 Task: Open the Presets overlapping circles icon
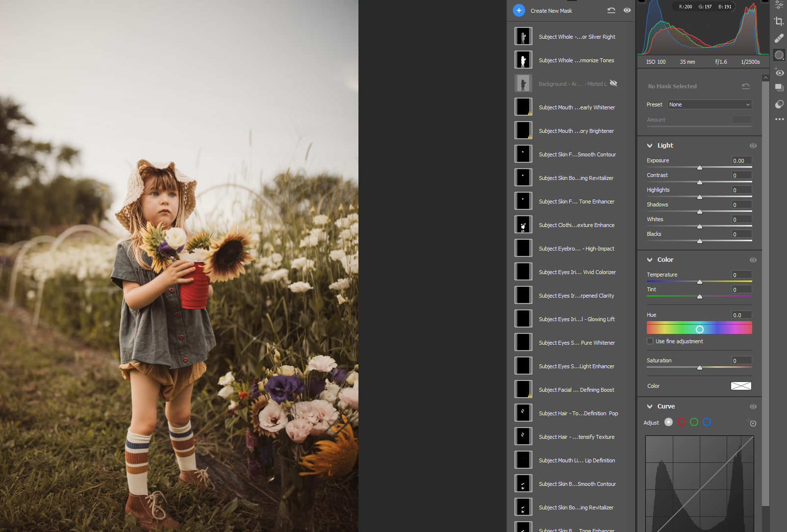779,104
